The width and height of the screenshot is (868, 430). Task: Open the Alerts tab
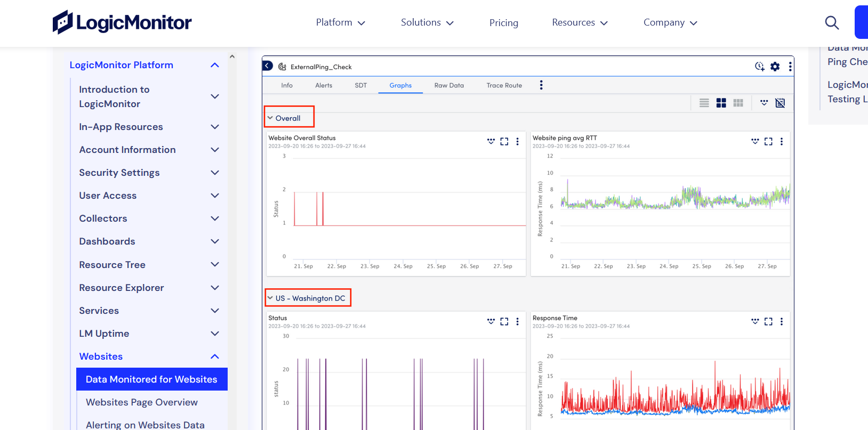324,85
